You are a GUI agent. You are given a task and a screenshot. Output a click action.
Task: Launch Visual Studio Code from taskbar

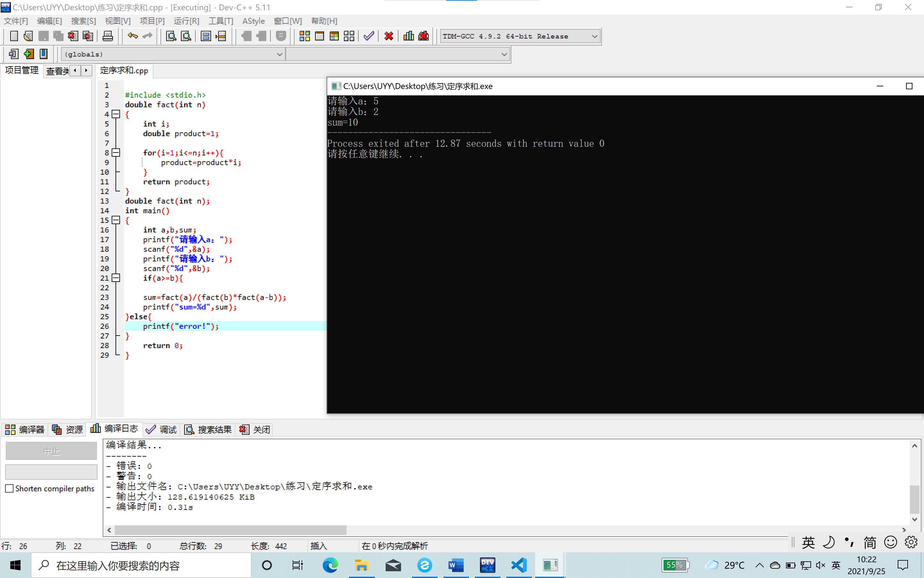519,565
